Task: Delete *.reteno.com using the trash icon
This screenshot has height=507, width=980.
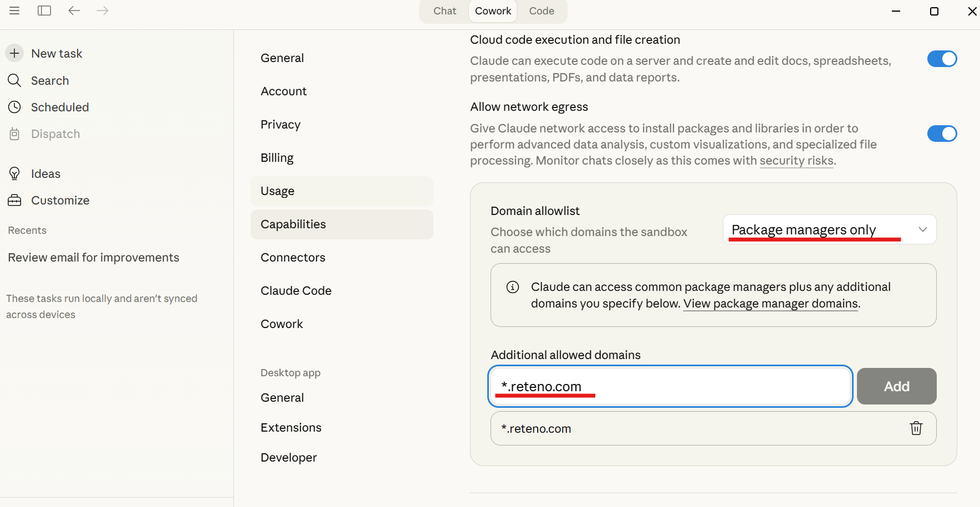Action: [916, 428]
